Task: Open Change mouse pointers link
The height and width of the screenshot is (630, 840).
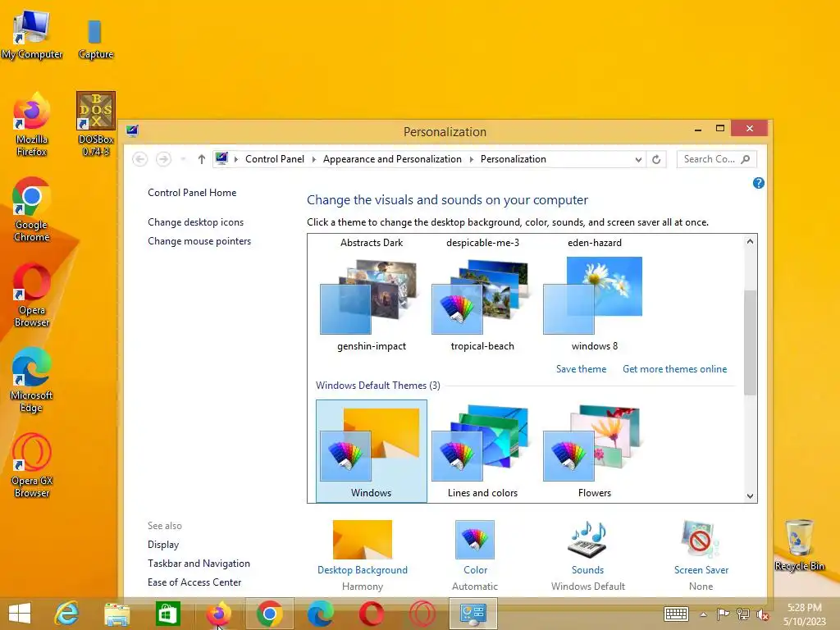Action: tap(199, 241)
